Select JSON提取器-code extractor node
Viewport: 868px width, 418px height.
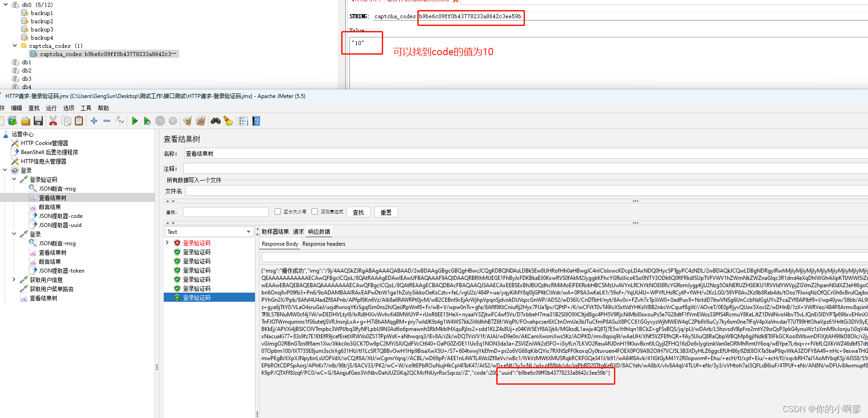tap(61, 216)
